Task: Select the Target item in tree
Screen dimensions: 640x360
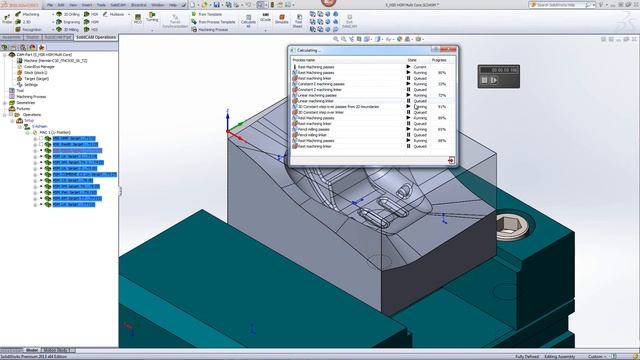Action: tap(33, 79)
